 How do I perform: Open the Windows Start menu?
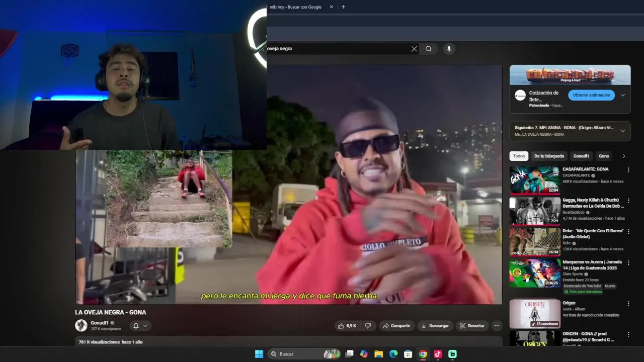pos(259,354)
